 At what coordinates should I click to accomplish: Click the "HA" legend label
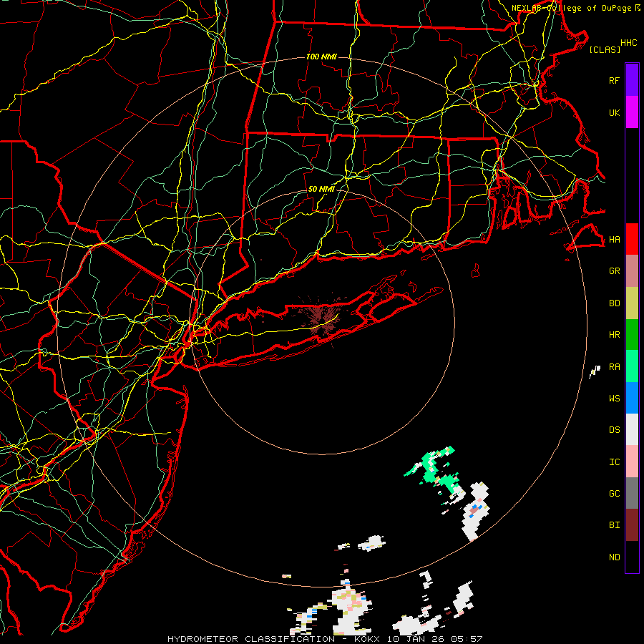pos(614,240)
